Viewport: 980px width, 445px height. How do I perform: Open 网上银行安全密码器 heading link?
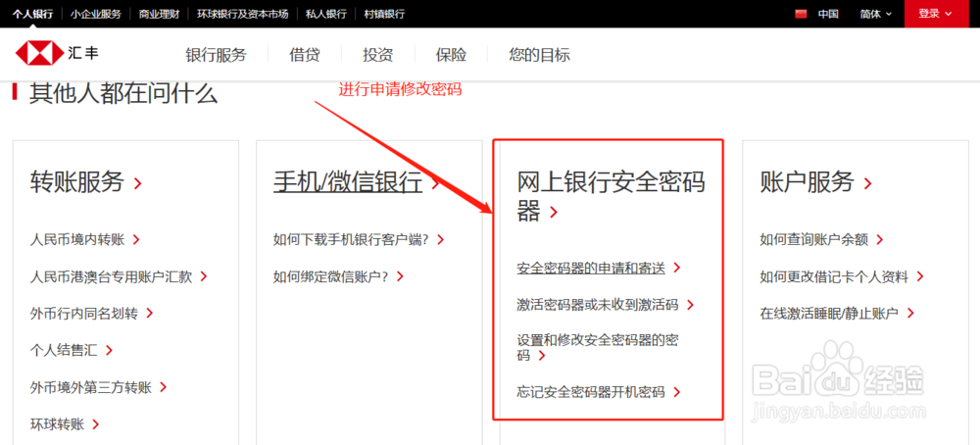click(611, 197)
